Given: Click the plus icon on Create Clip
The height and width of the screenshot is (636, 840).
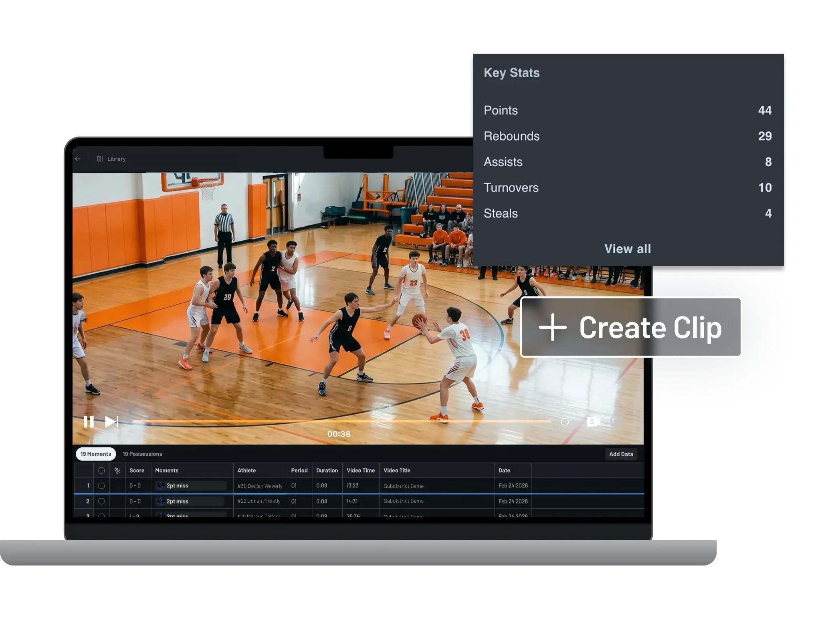Looking at the screenshot, I should pyautogui.click(x=553, y=327).
